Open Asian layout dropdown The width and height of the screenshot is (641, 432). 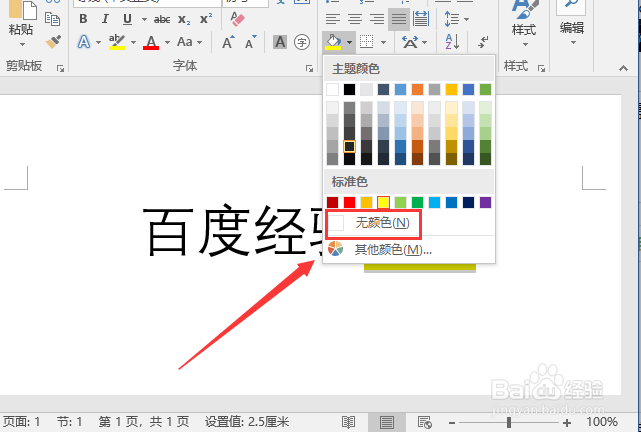pos(415,42)
